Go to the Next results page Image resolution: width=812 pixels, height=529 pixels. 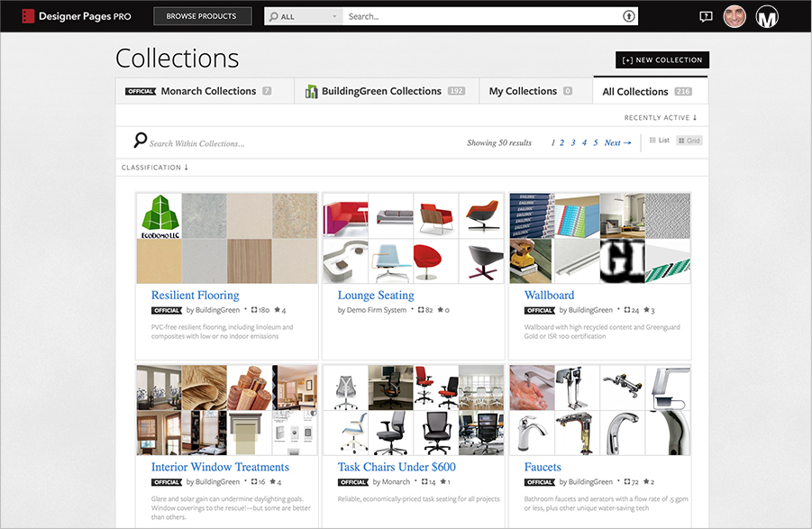click(618, 142)
